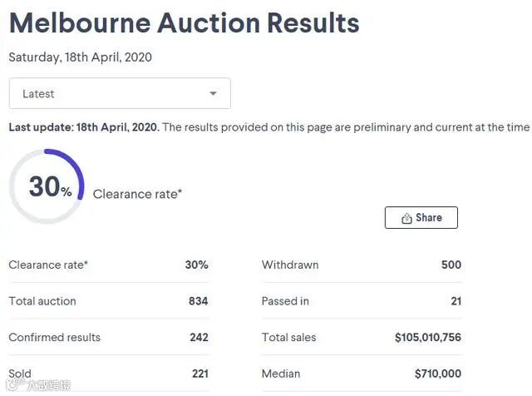Select the Confirmed results label
The width and height of the screenshot is (532, 396).
click(54, 338)
